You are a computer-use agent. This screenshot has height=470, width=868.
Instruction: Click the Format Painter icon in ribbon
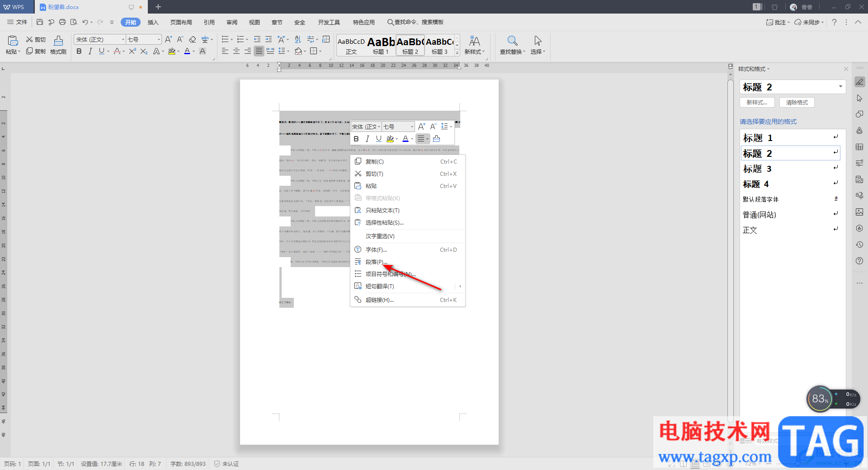point(58,41)
